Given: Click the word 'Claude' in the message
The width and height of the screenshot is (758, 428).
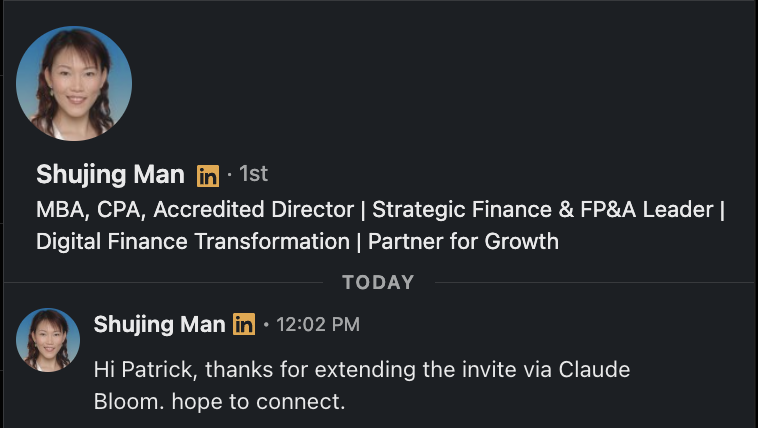Looking at the screenshot, I should (594, 370).
